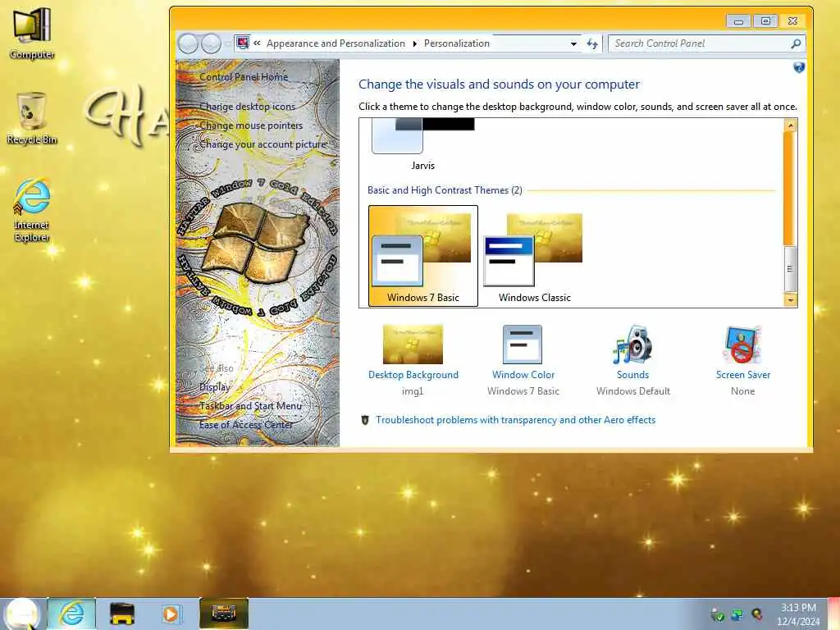Screen dimensions: 840x630
Task: Click the speaker volume tray icon
Action: coord(756,614)
